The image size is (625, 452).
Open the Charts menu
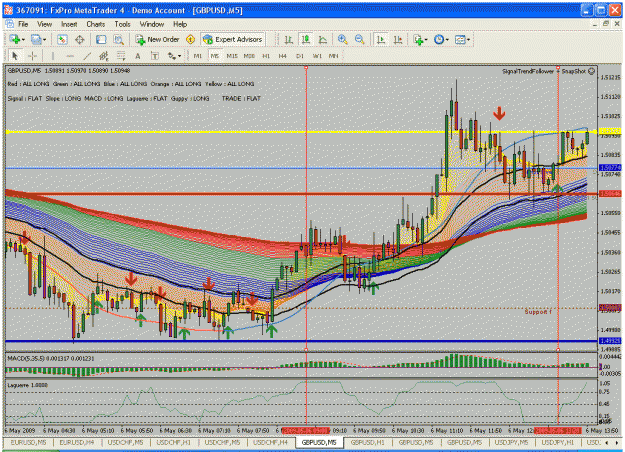[x=96, y=24]
